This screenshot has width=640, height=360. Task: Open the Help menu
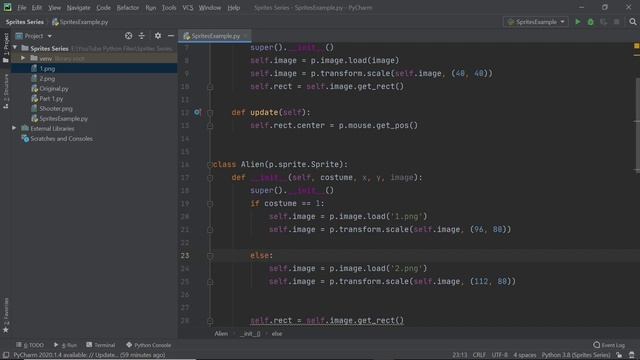233,7
